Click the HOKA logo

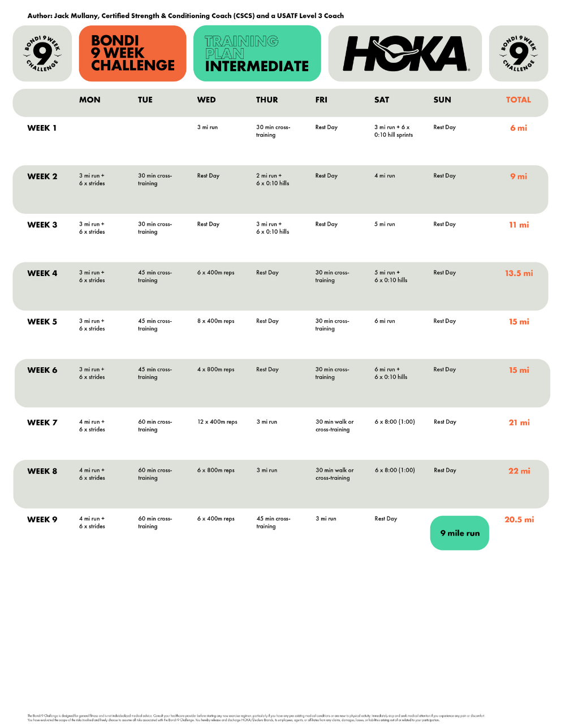[405, 54]
